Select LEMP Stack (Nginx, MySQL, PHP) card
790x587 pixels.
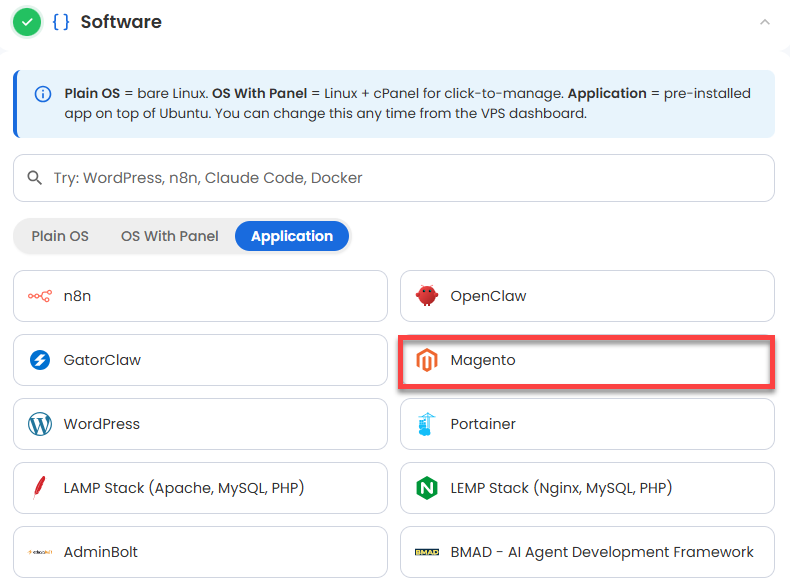coord(587,488)
